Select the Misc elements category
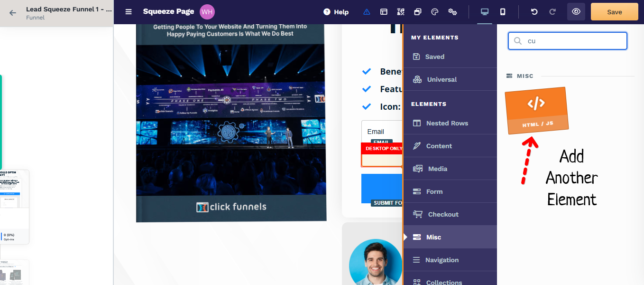 click(433, 237)
